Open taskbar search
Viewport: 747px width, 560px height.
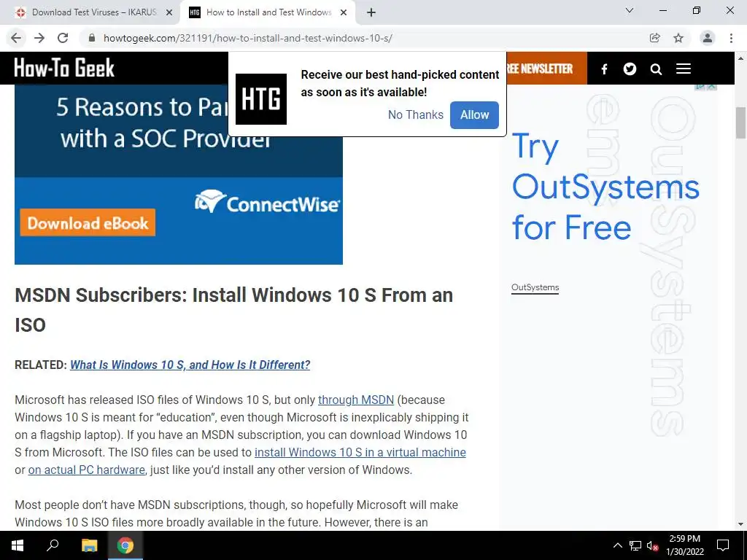point(53,545)
